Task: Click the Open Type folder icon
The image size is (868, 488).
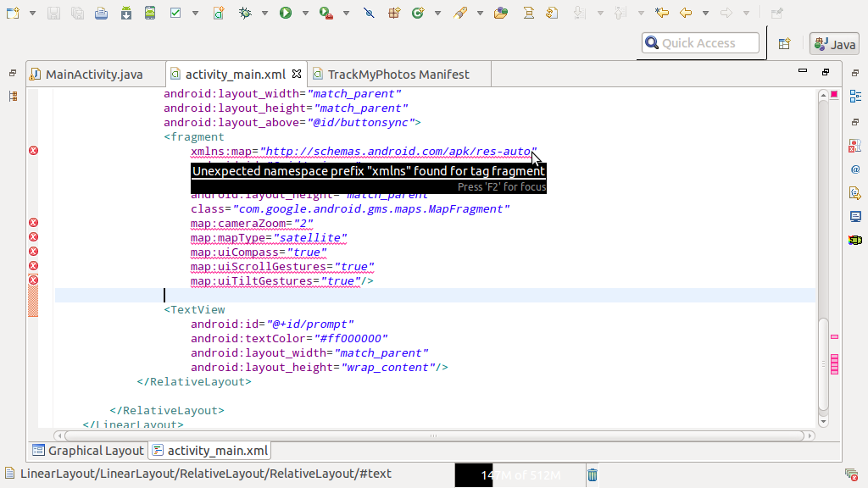Action: 501,13
